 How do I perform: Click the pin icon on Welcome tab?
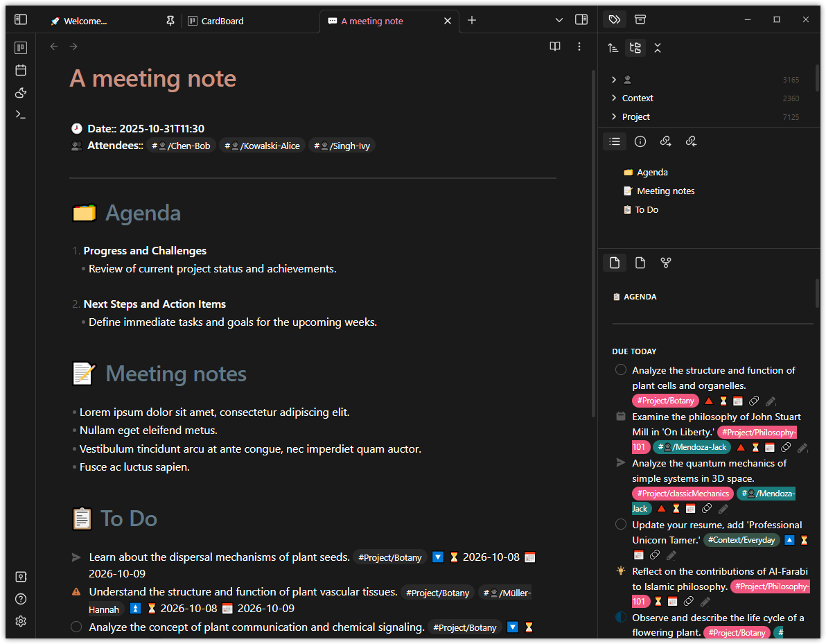[170, 21]
